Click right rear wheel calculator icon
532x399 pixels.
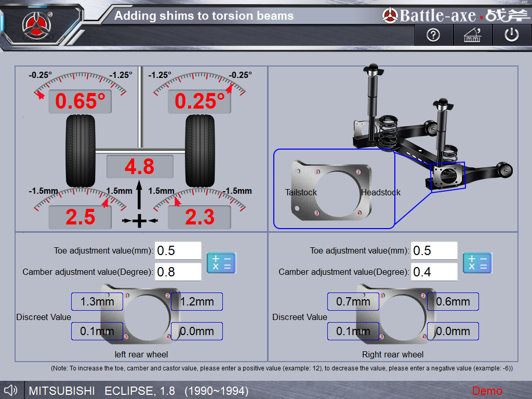[477, 263]
